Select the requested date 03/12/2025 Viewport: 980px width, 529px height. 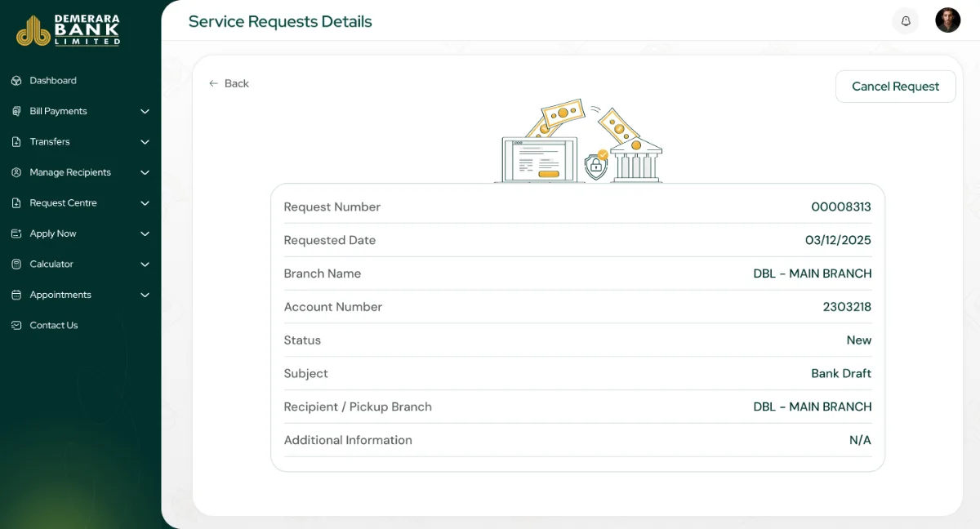click(838, 241)
